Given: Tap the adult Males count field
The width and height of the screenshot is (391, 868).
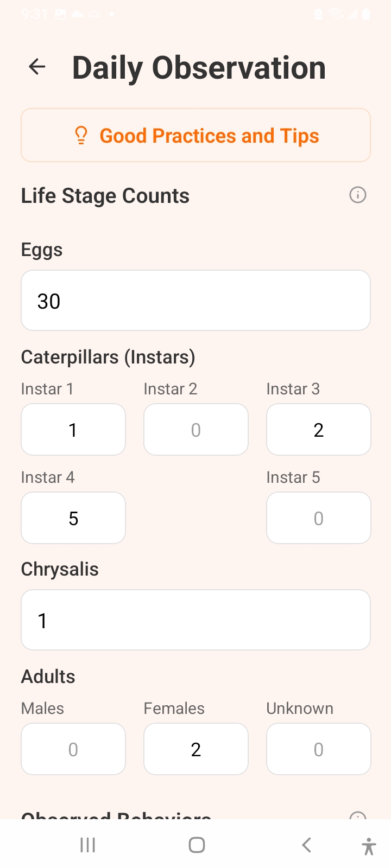Looking at the screenshot, I should [73, 749].
